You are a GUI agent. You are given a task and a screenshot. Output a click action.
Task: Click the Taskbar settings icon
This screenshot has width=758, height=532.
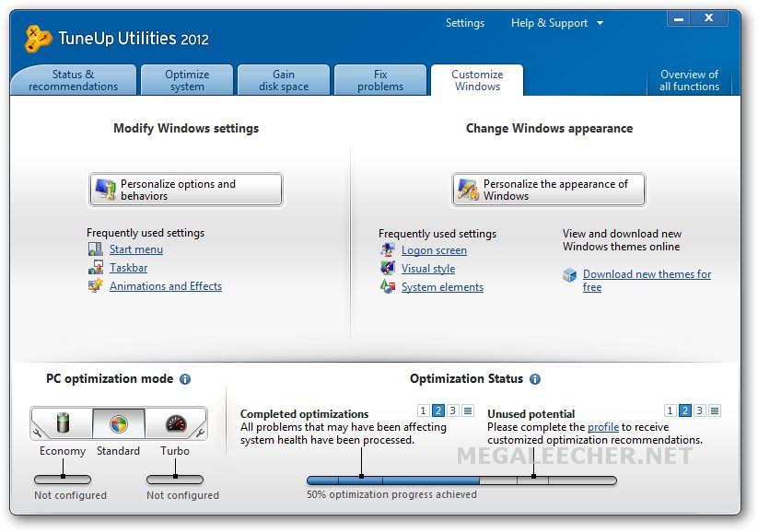[x=95, y=267]
